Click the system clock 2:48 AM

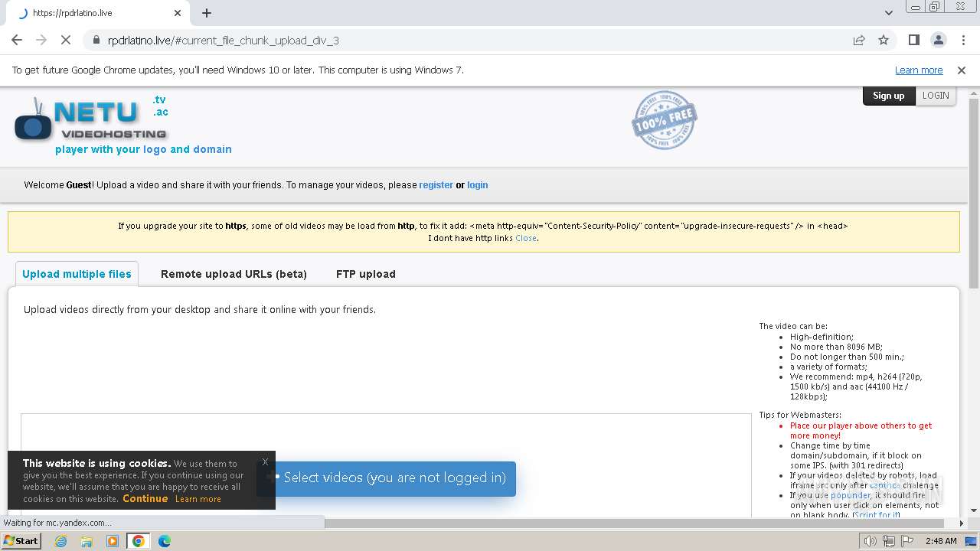point(941,541)
